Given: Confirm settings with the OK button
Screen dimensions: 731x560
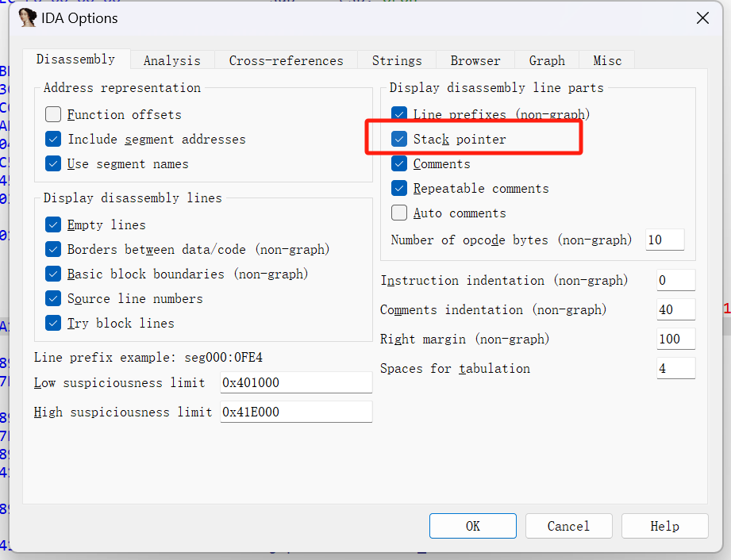Looking at the screenshot, I should [473, 526].
